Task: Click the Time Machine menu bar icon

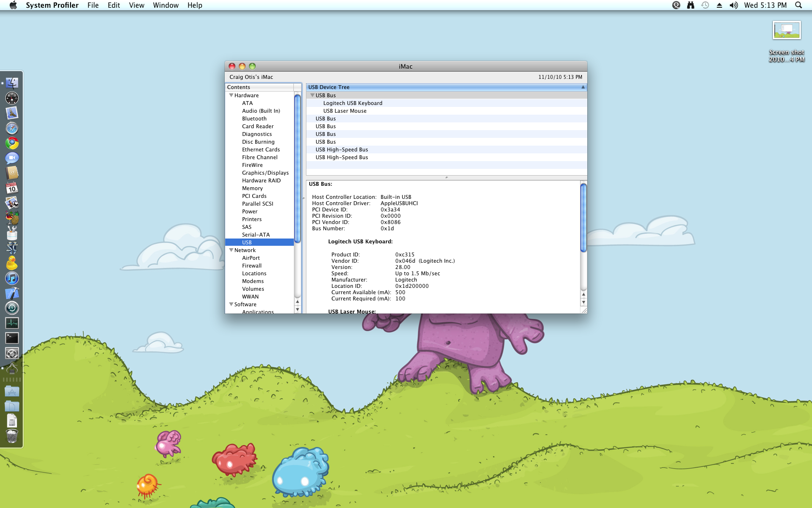Action: pyautogui.click(x=705, y=5)
